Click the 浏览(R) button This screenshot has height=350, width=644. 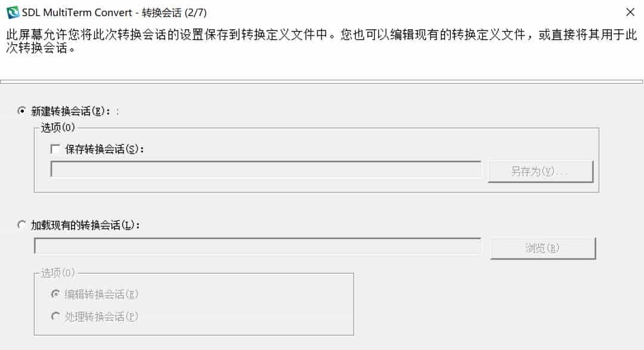(x=543, y=247)
